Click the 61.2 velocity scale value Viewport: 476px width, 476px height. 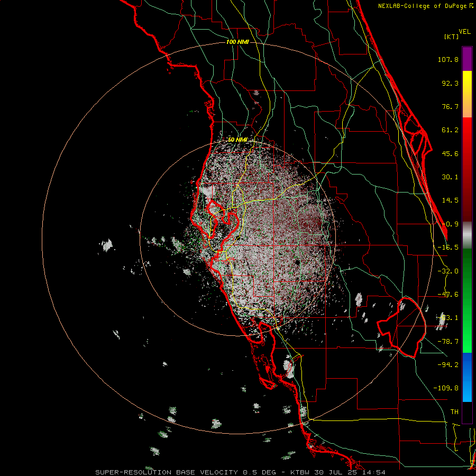pyautogui.click(x=450, y=130)
